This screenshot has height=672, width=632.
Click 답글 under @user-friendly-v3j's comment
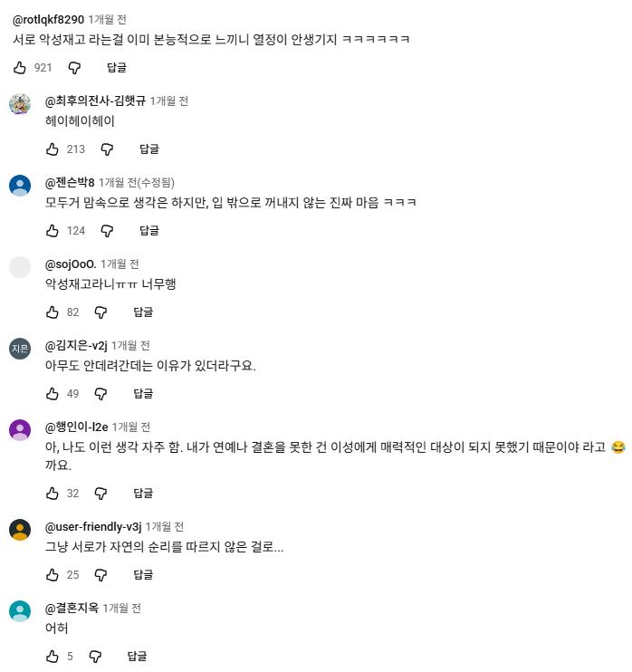point(143,574)
